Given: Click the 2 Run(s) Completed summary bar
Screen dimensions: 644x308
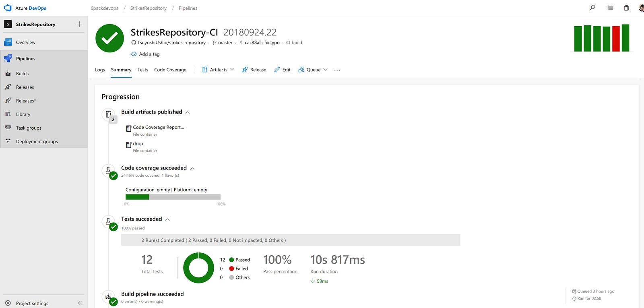Looking at the screenshot, I should [291, 240].
